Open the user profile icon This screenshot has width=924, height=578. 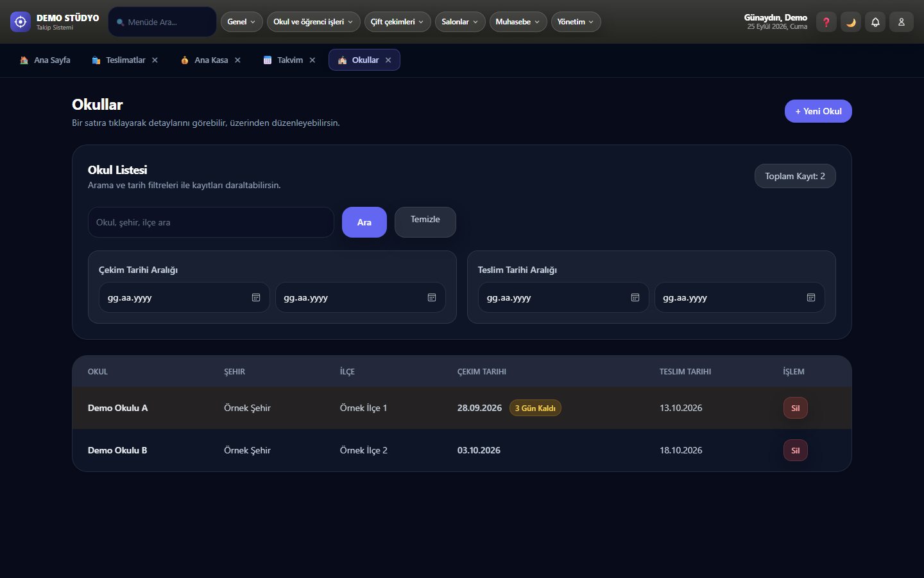[x=901, y=22]
